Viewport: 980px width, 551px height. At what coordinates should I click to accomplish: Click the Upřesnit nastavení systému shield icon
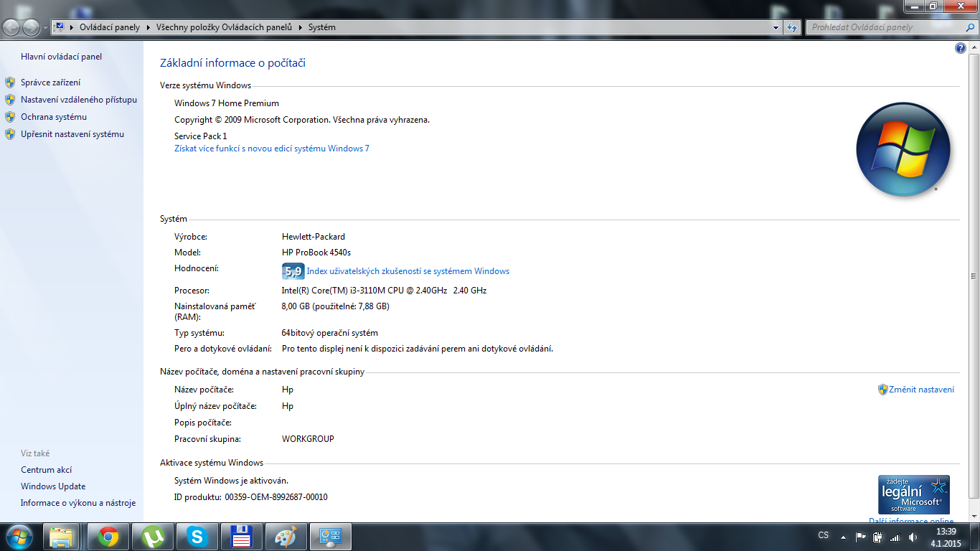click(x=10, y=134)
